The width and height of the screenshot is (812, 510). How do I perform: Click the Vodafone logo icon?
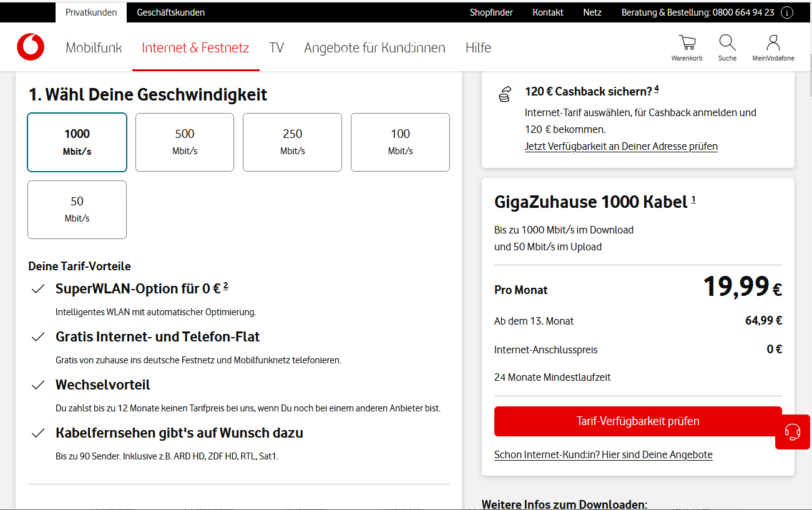(31, 47)
